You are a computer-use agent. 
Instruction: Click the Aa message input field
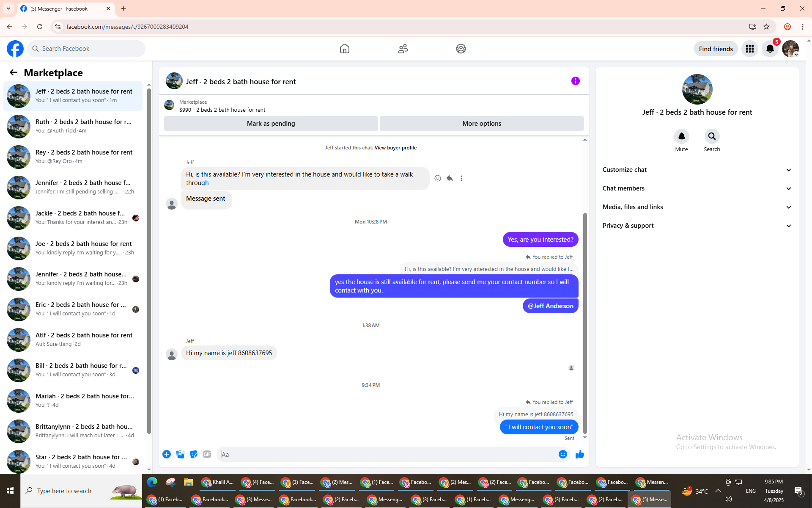coord(387,454)
